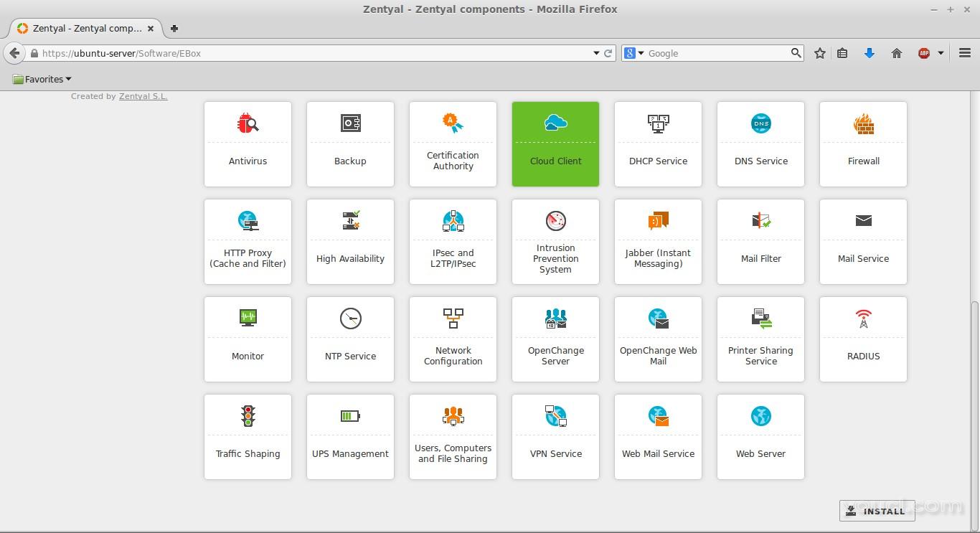Viewport: 980px width, 533px height.
Task: Select the DHCP Service component
Action: [658, 144]
